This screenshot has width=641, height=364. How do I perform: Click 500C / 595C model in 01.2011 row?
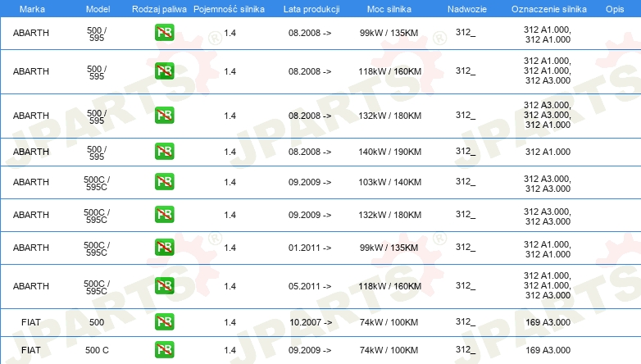[97, 248]
